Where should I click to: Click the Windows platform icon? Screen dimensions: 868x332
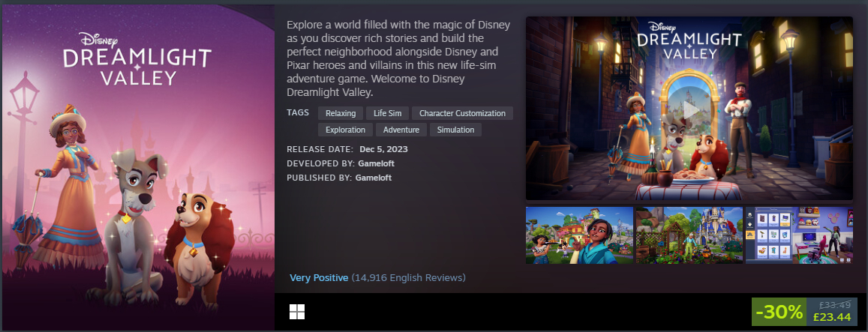[x=297, y=312]
